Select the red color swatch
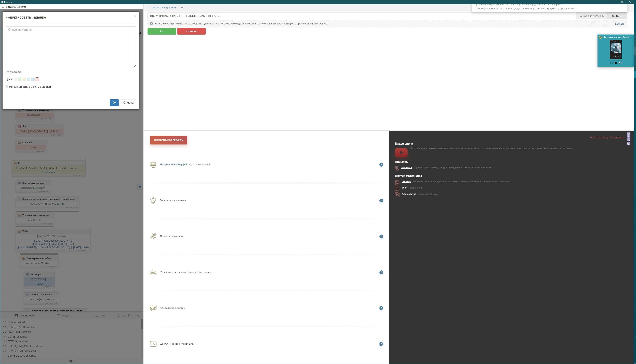Image resolution: width=636 pixels, height=364 pixels. coord(37,79)
